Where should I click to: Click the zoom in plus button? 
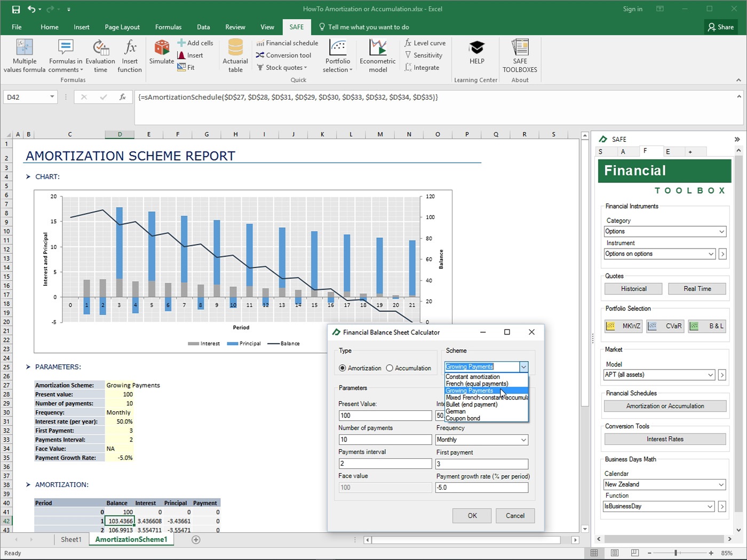711,553
